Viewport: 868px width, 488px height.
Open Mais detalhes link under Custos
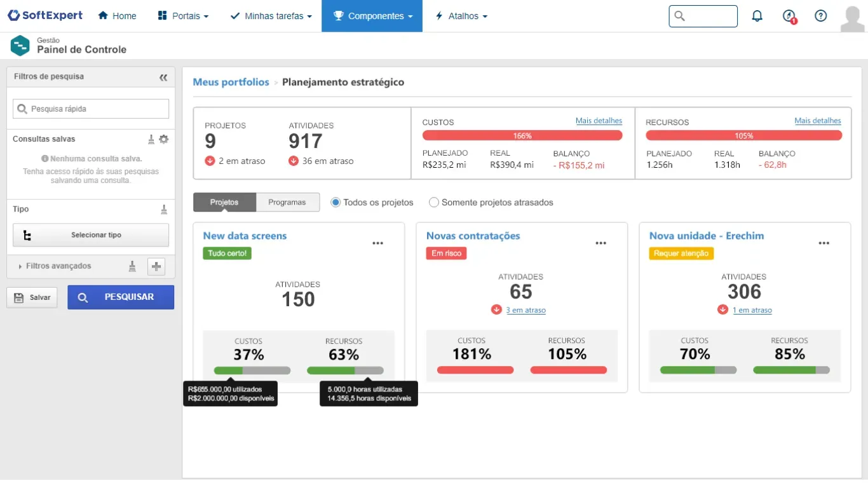click(599, 121)
